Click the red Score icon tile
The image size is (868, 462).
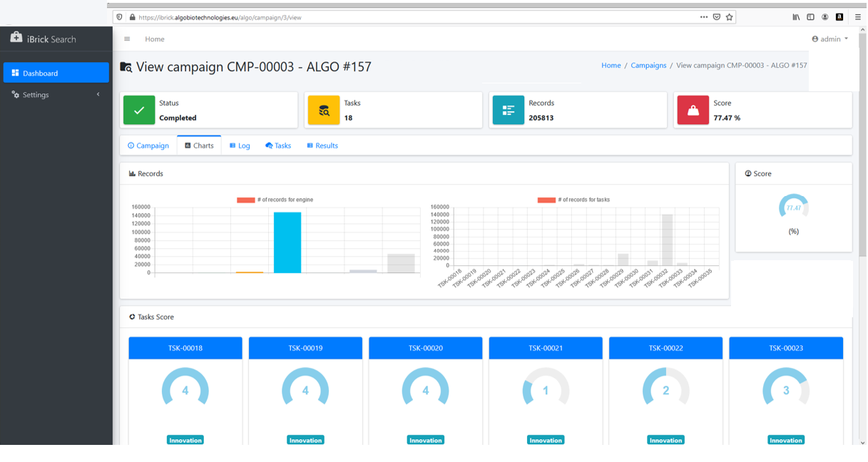coord(693,111)
